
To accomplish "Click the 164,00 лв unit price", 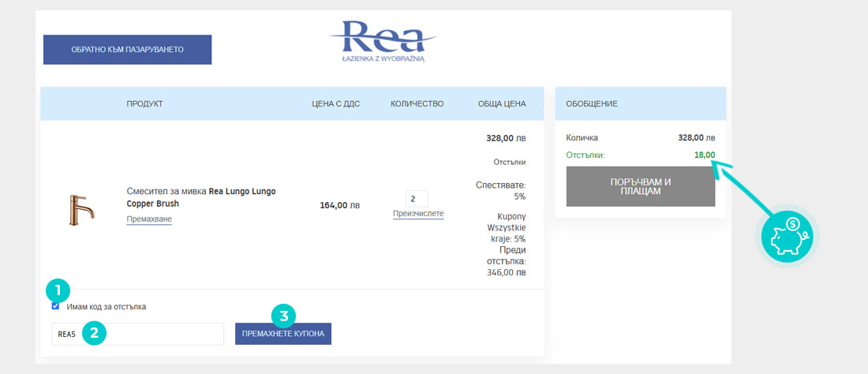I will coord(339,205).
